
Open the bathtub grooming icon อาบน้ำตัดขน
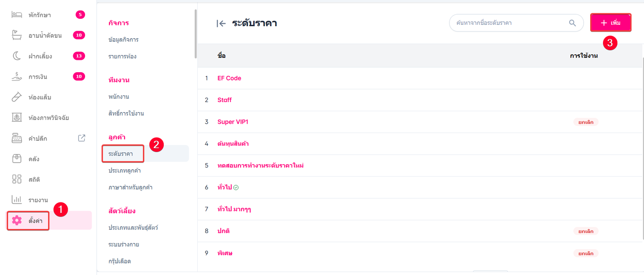(17, 35)
